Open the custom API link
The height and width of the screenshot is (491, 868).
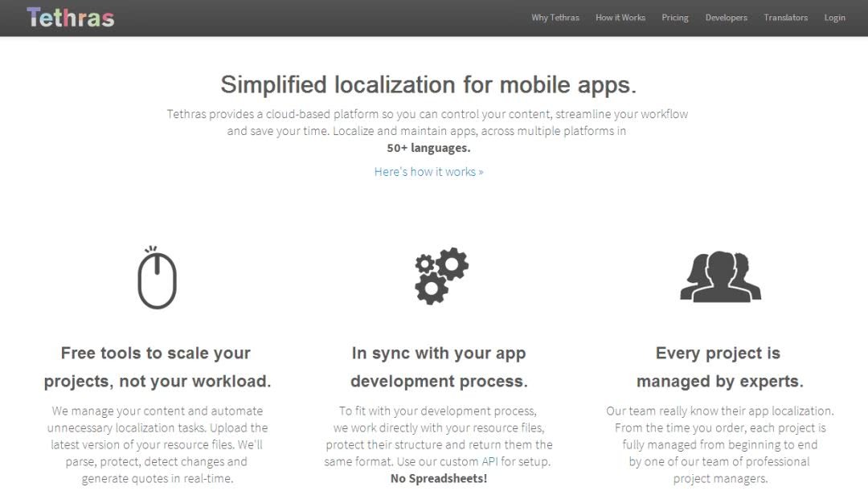click(489, 461)
